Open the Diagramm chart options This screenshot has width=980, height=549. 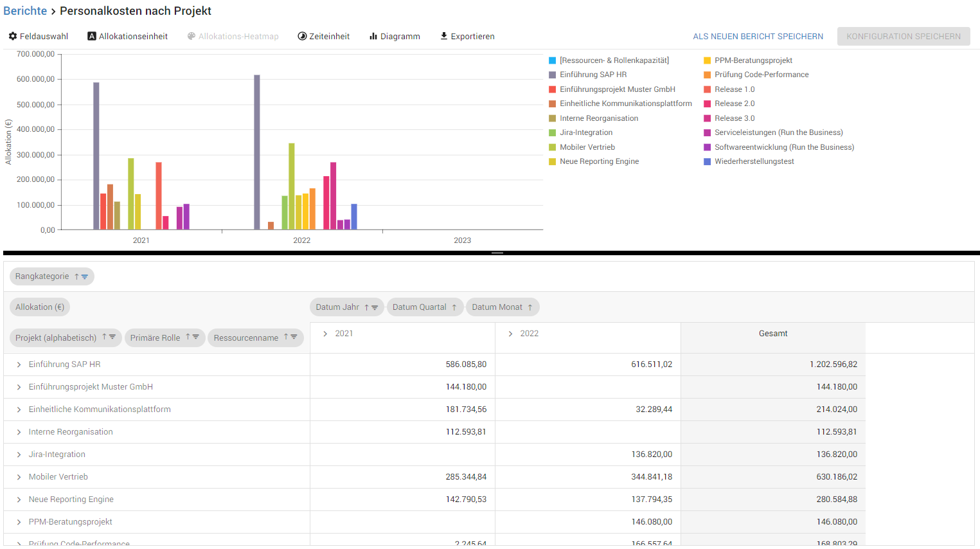click(x=395, y=37)
